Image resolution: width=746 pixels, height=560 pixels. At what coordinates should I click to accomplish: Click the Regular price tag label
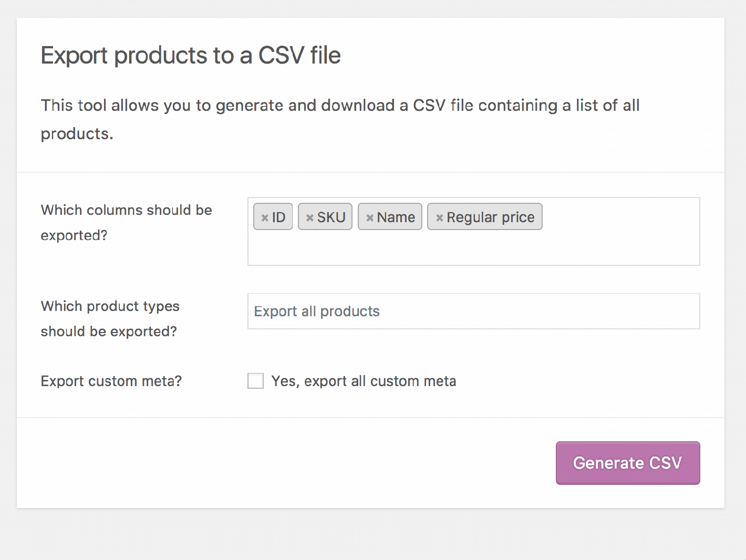click(491, 217)
